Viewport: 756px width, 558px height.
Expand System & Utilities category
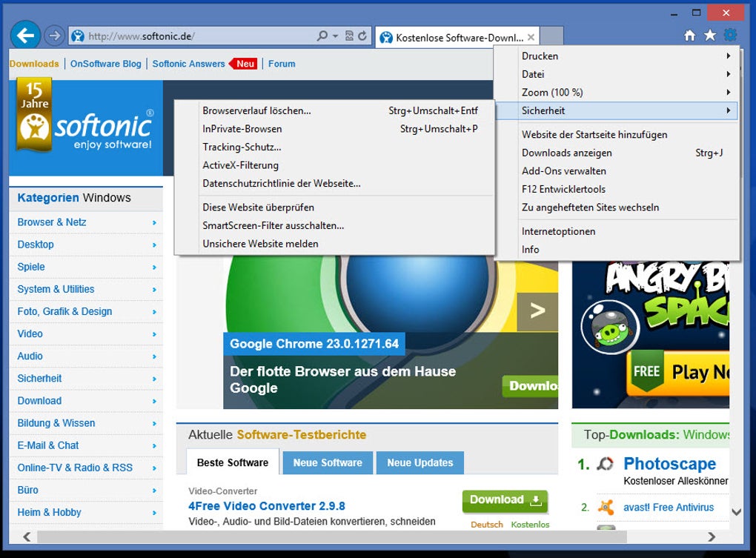tap(86, 290)
